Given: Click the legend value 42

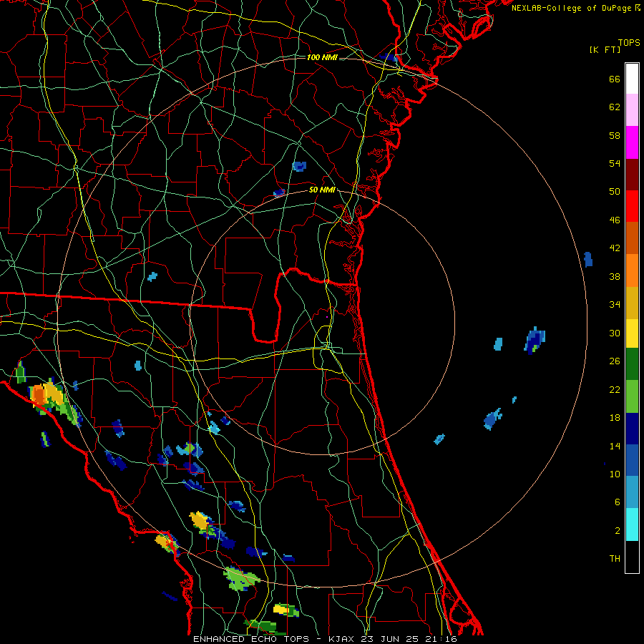Looking at the screenshot, I should pyautogui.click(x=615, y=248).
